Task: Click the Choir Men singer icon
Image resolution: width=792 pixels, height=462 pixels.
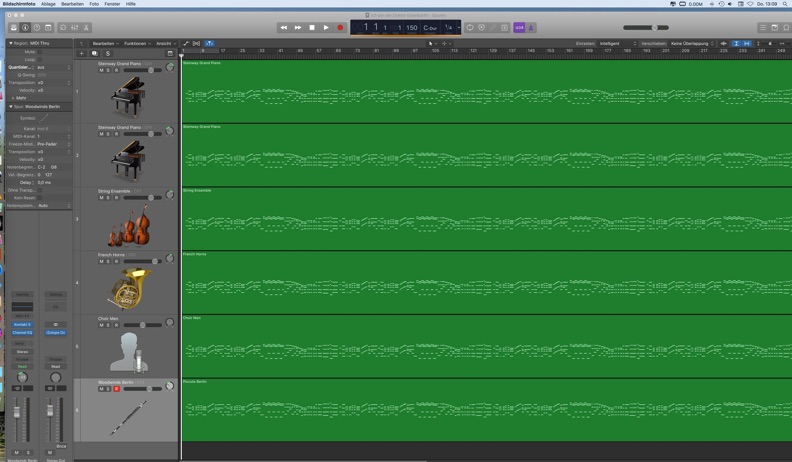Action: pos(129,352)
